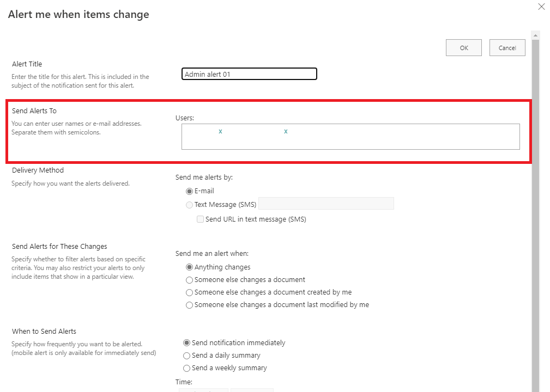Choose Someone else changes a document created by me

tap(189, 292)
